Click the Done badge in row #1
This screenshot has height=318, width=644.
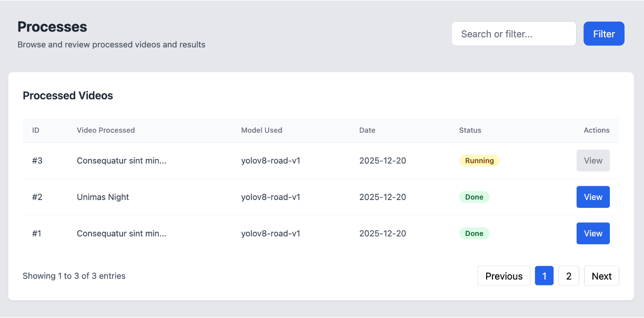pyautogui.click(x=474, y=233)
